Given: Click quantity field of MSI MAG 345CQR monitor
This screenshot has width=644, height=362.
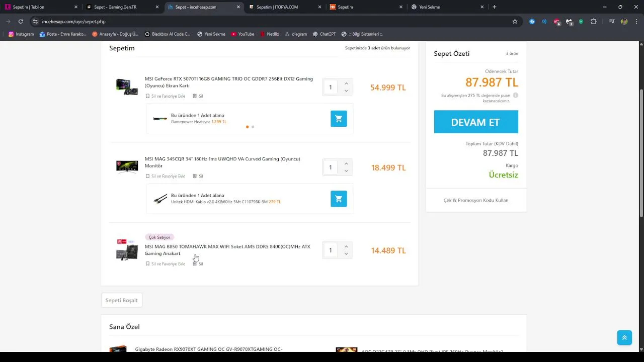Looking at the screenshot, I should tap(331, 167).
